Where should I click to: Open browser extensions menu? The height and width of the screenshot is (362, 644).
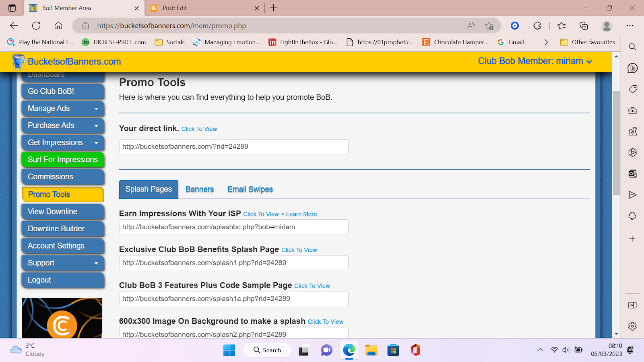pyautogui.click(x=537, y=26)
